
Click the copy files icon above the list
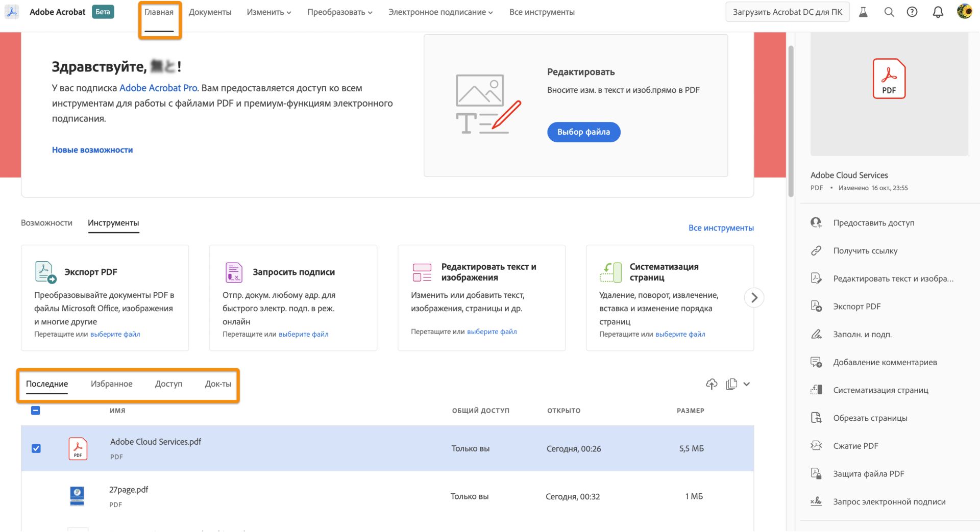(x=731, y=384)
